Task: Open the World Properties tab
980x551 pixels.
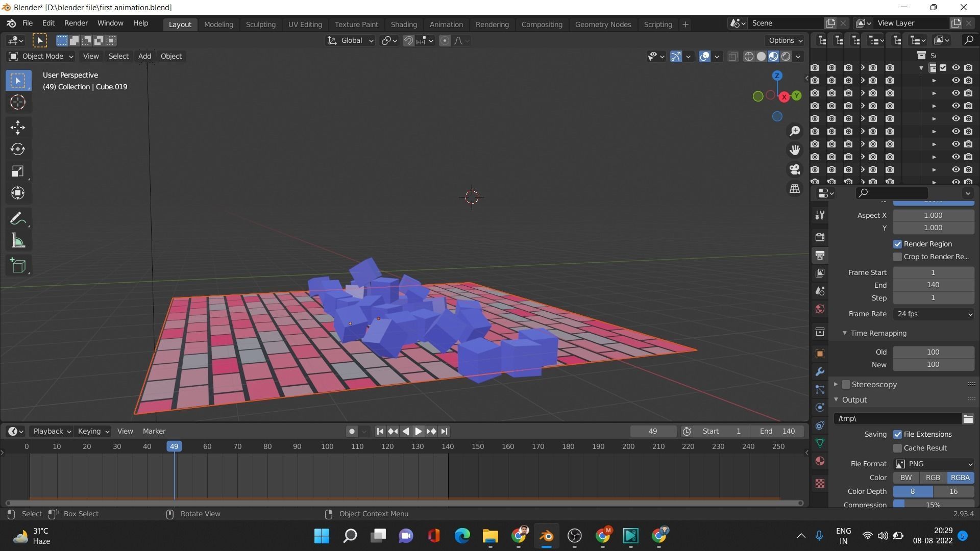Action: (x=820, y=309)
